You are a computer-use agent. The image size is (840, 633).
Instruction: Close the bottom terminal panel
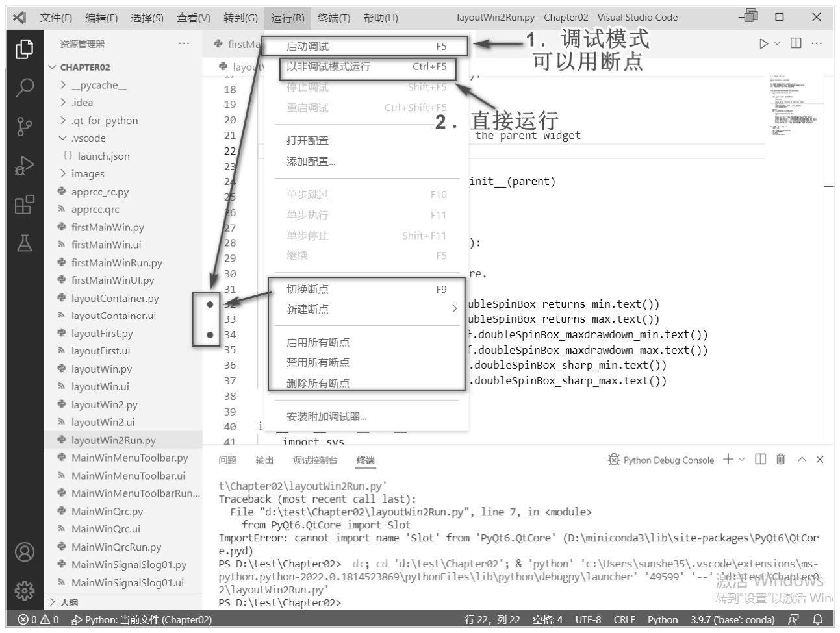(x=820, y=459)
